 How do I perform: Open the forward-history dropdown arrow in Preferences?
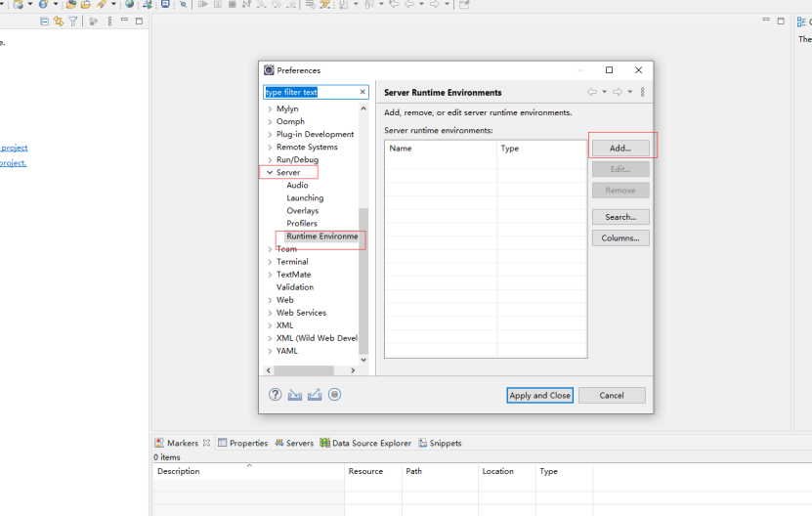coord(629,92)
